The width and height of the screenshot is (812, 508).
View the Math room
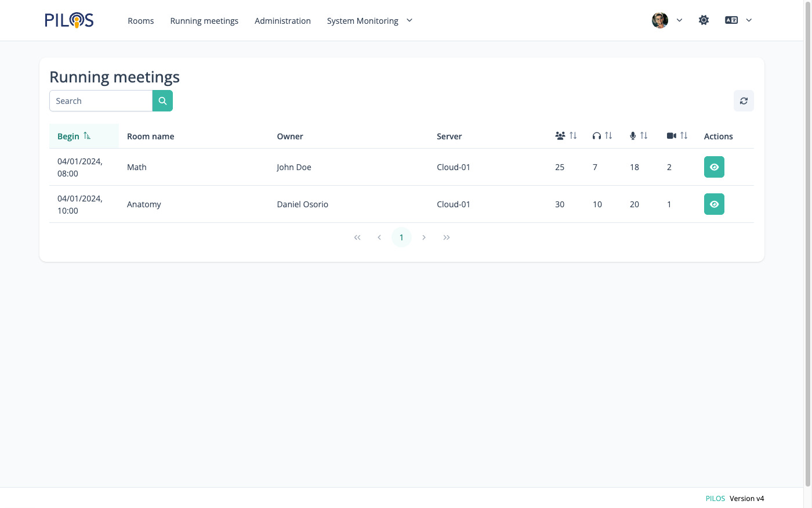tap(714, 167)
